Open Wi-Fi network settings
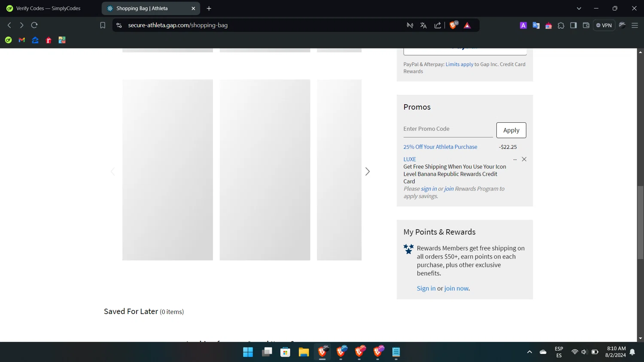This screenshot has width=644, height=362. [x=574, y=352]
